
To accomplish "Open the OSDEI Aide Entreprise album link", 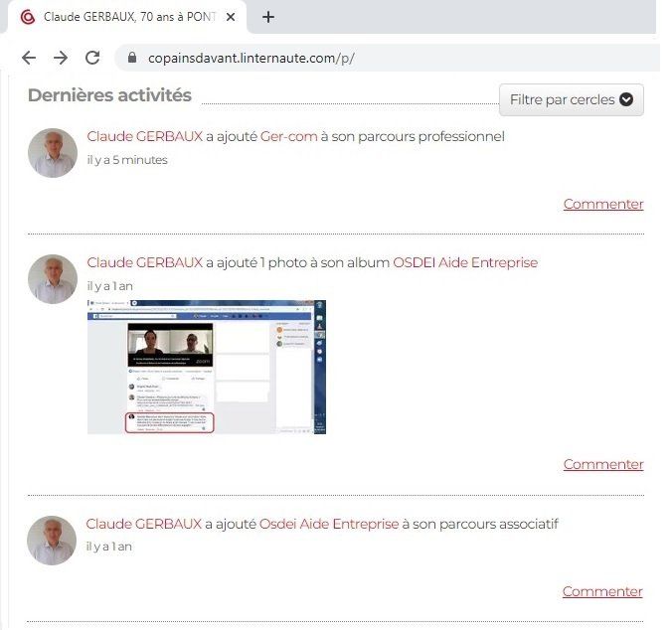I will [x=465, y=262].
